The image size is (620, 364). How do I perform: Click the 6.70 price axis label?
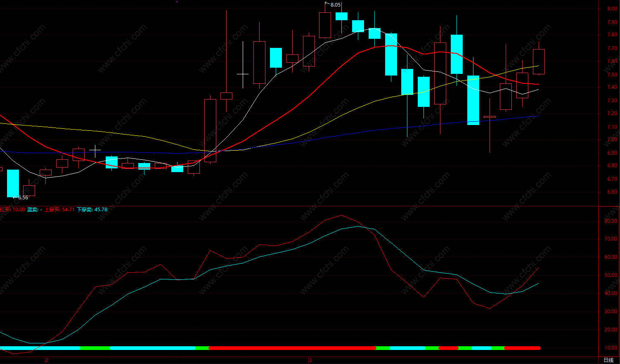tap(612, 179)
